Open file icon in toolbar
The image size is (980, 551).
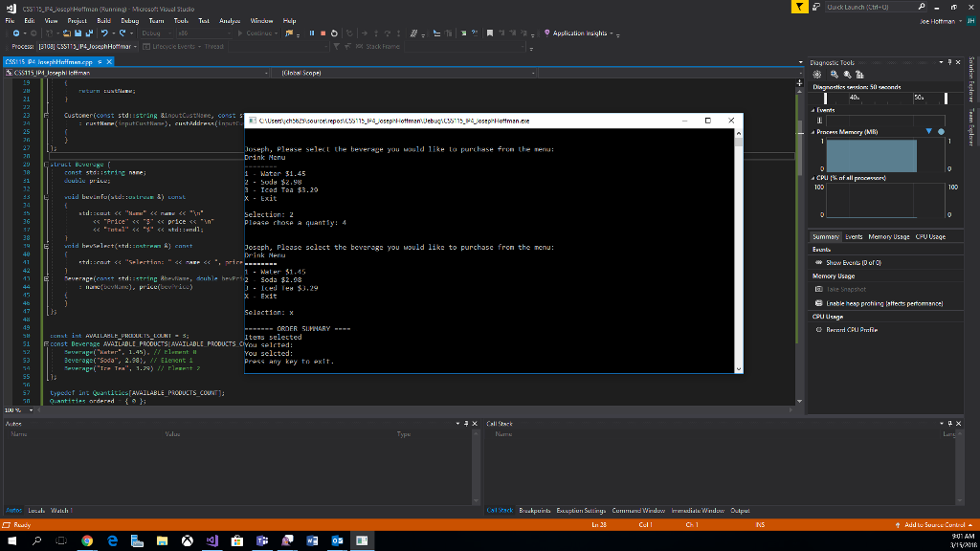[66, 33]
